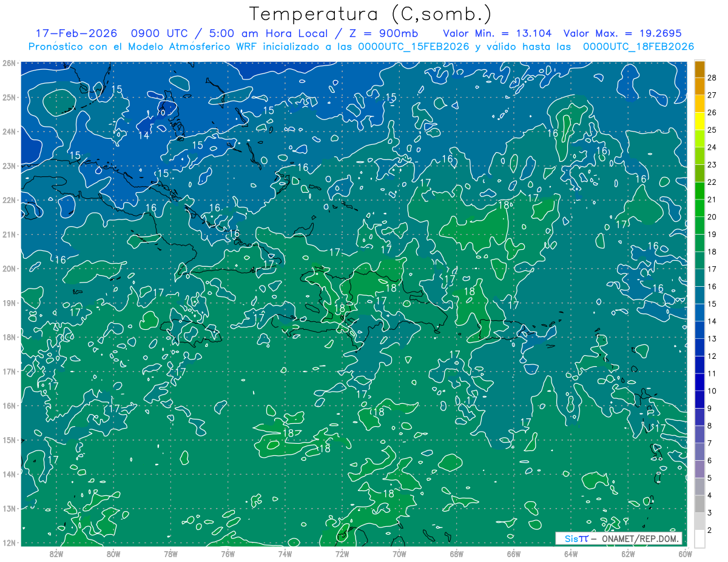728x562 pixels.
Task: Click the "82W" longitude label
Action: (x=56, y=554)
